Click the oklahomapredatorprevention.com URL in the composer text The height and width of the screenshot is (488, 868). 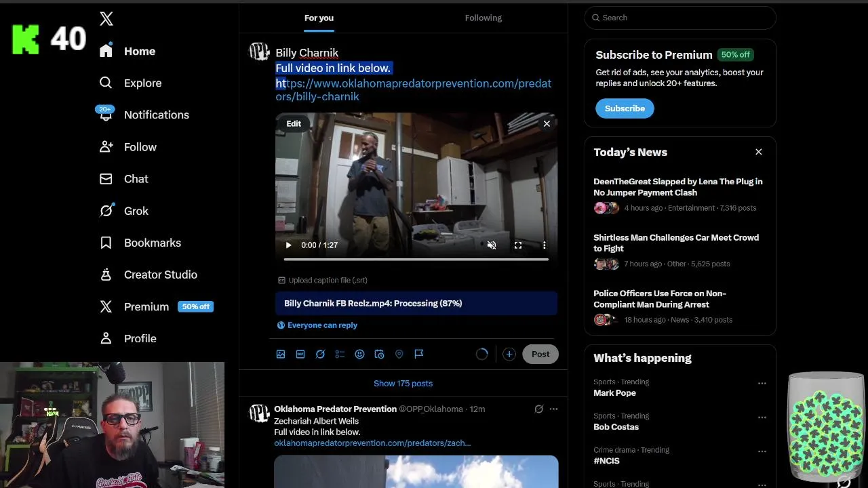tap(414, 90)
